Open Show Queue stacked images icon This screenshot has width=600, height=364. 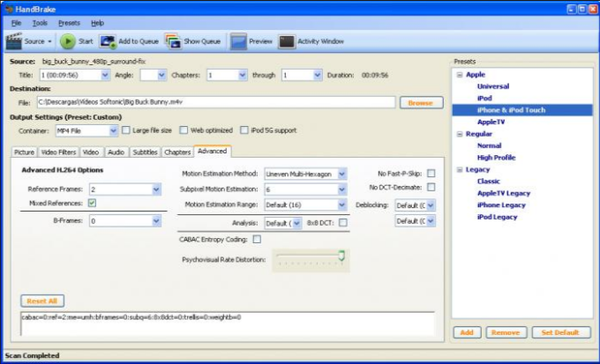[x=173, y=41]
